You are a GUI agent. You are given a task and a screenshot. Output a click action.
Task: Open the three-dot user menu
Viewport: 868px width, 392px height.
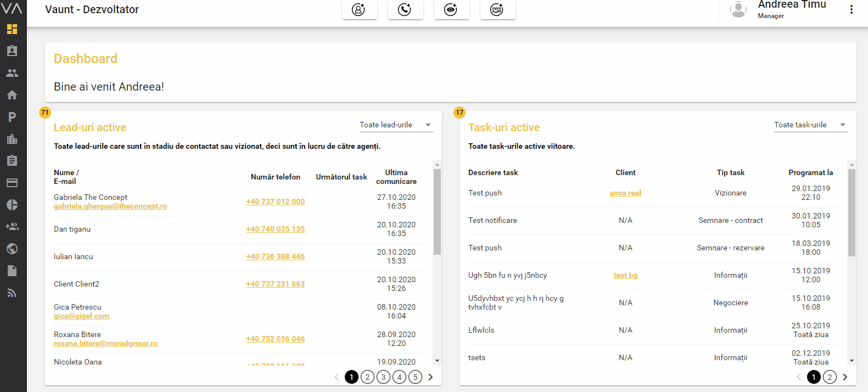(x=851, y=9)
